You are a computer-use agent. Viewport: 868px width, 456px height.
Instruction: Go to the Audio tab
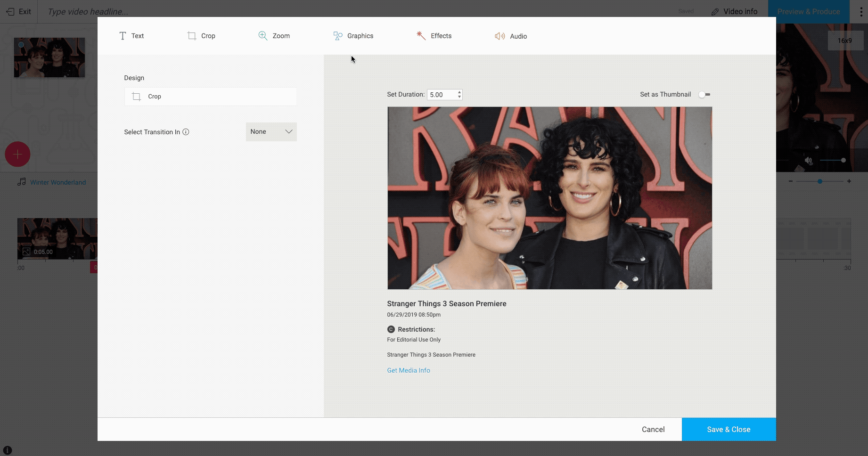pos(511,36)
